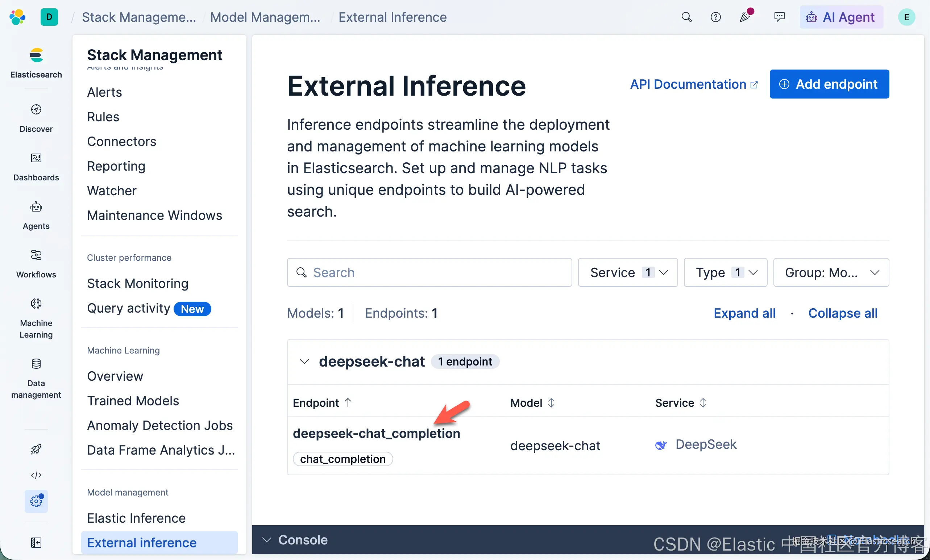The height and width of the screenshot is (560, 930).
Task: Click deepseek-chat_completion endpoint name
Action: 376,433
